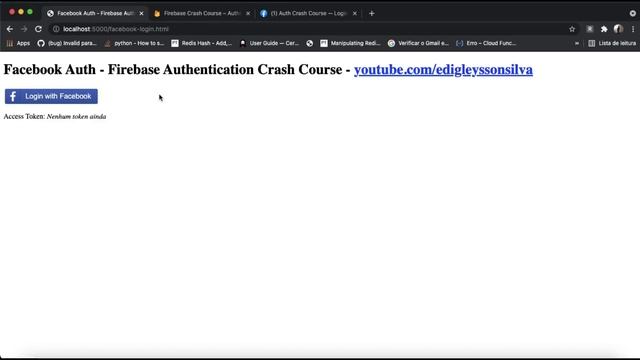Screen dimensions: 640x360
Task: Switch to the Firebase Crash Course tab
Action: pyautogui.click(x=202, y=13)
